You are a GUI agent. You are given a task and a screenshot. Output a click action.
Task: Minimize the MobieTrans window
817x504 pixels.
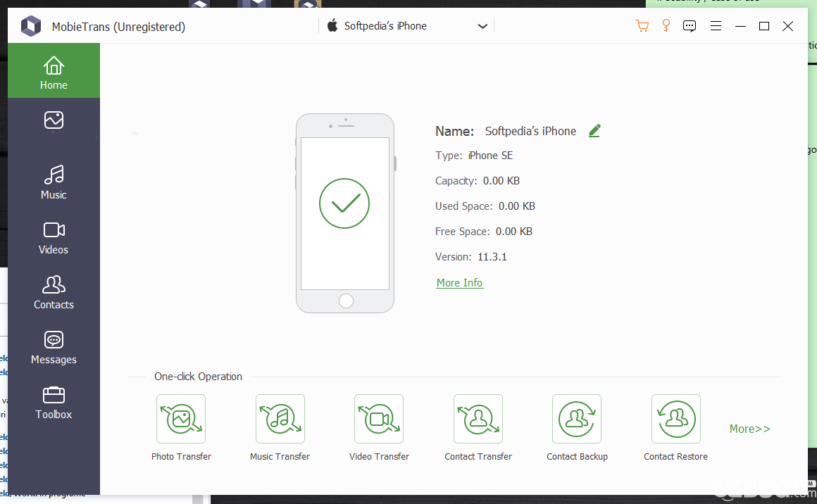pos(740,26)
